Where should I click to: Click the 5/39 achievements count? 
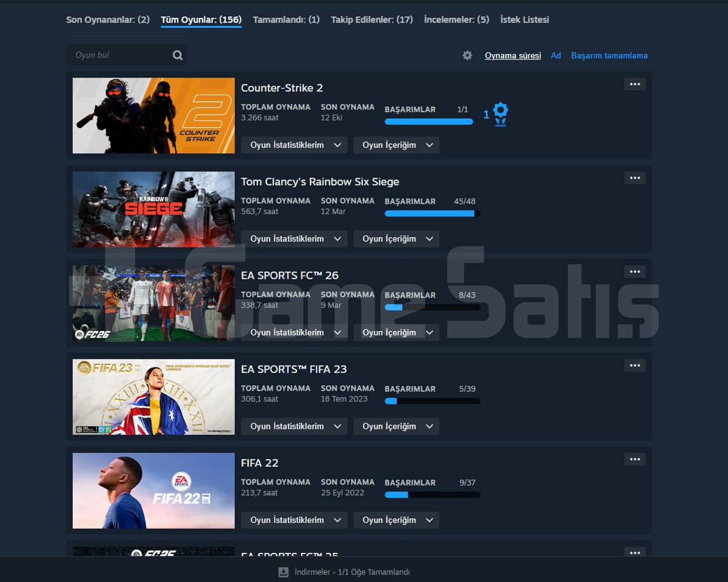467,389
